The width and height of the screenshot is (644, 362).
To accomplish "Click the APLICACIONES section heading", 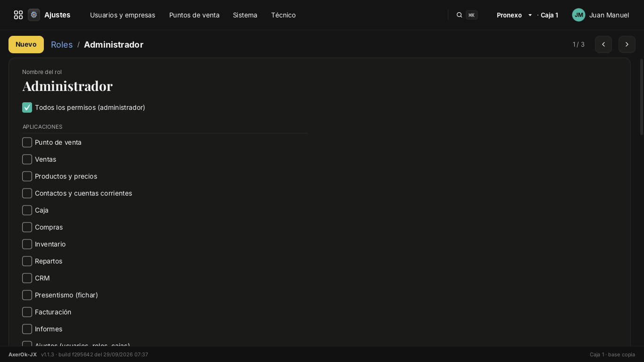I will click(x=42, y=127).
